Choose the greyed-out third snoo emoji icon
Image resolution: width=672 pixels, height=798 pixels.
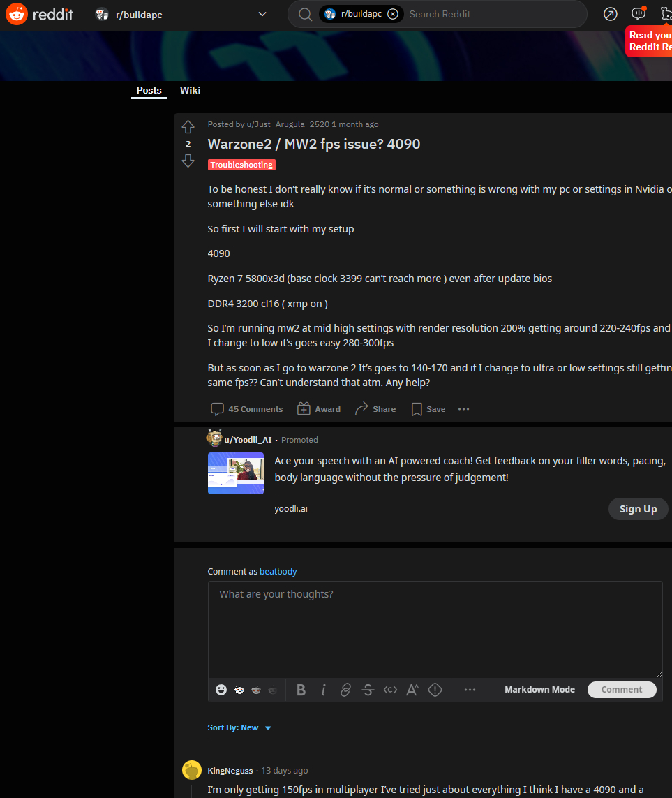point(272,690)
